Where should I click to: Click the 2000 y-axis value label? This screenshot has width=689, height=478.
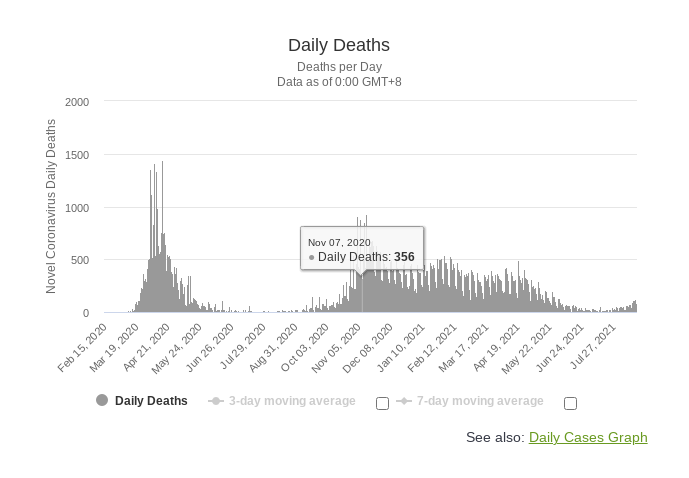[77, 102]
